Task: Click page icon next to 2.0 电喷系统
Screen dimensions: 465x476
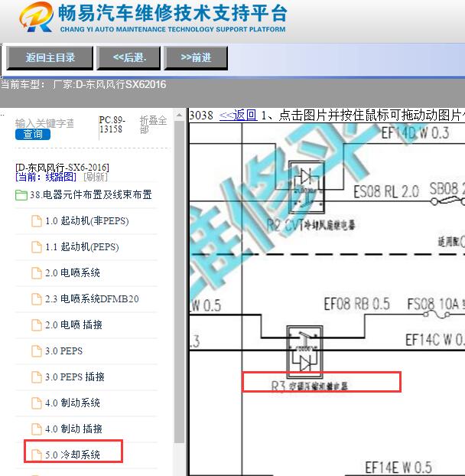Action: tap(37, 273)
